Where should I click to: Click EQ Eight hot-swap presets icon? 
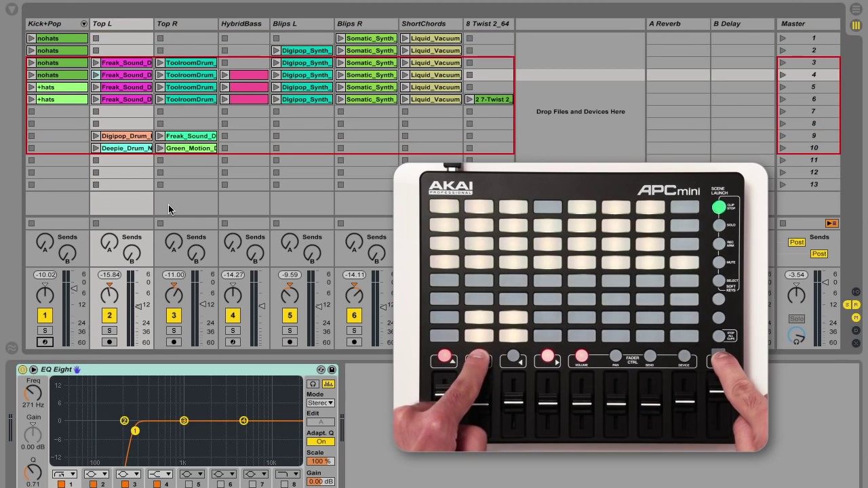[x=321, y=369]
